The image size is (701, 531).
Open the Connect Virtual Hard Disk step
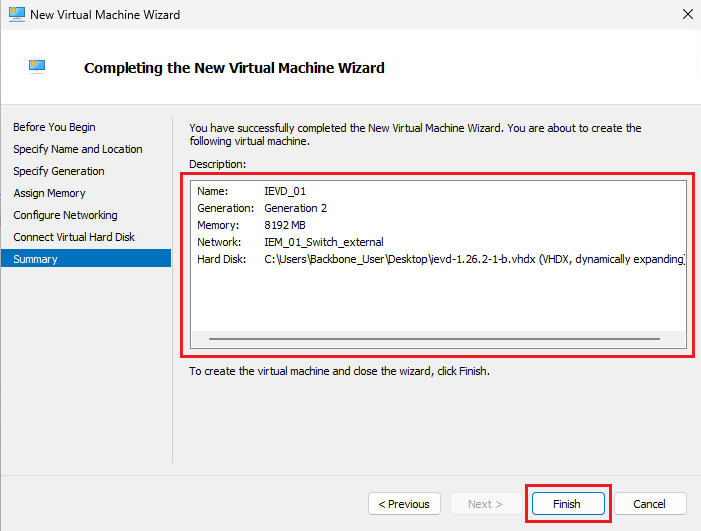tap(74, 237)
